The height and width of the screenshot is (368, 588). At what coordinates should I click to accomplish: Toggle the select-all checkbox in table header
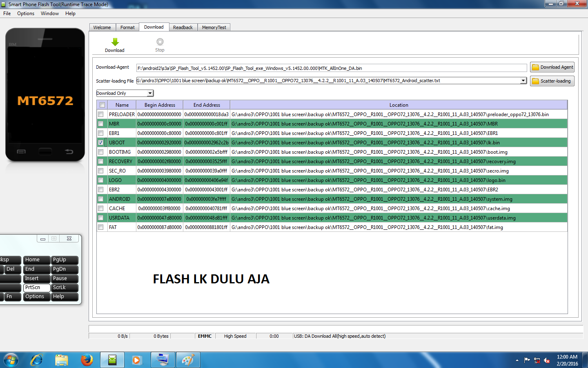click(102, 105)
